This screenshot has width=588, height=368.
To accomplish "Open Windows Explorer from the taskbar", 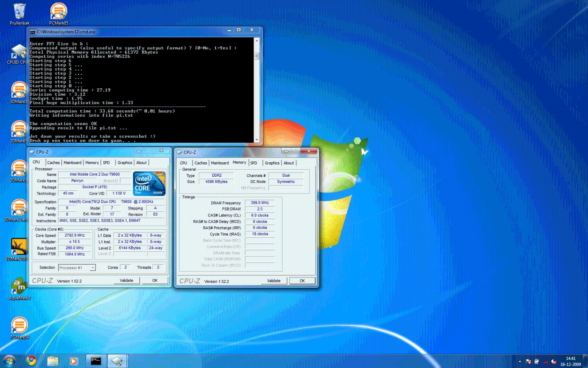I will (x=53, y=361).
